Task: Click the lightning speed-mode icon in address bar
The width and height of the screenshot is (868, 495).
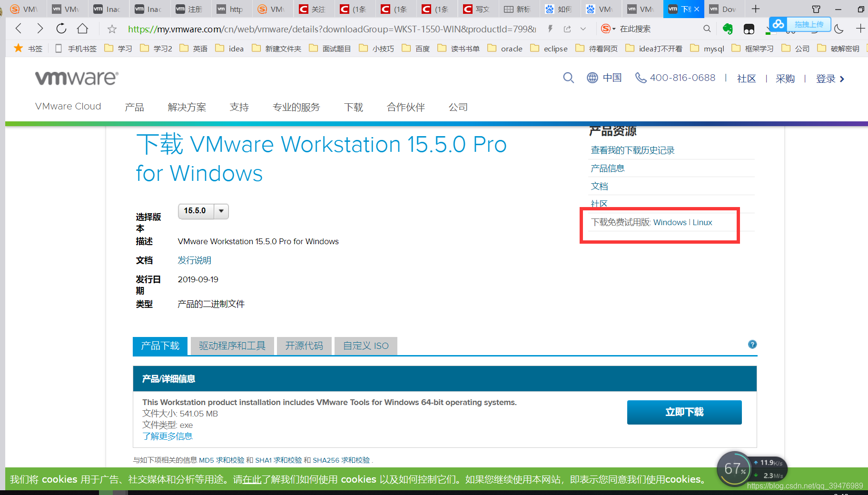Action: click(550, 29)
